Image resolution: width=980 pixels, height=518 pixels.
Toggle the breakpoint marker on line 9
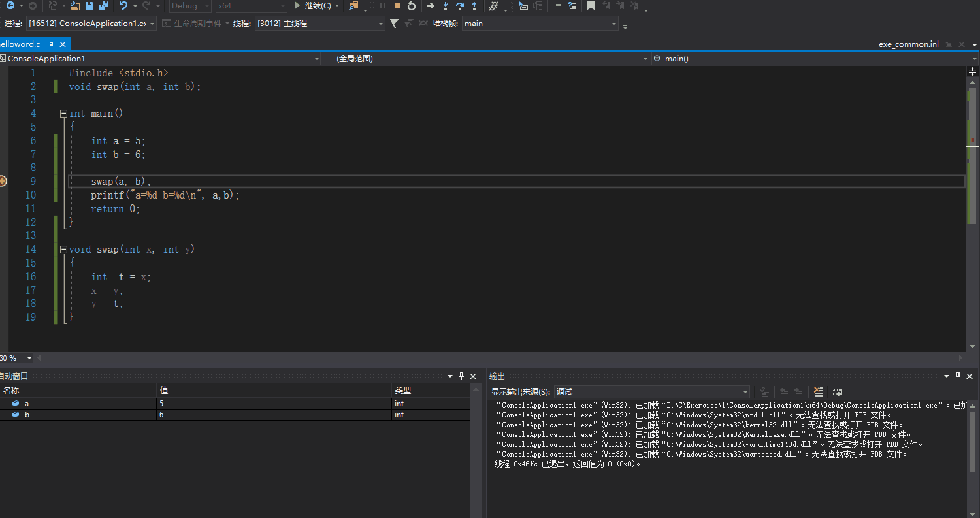(3, 181)
